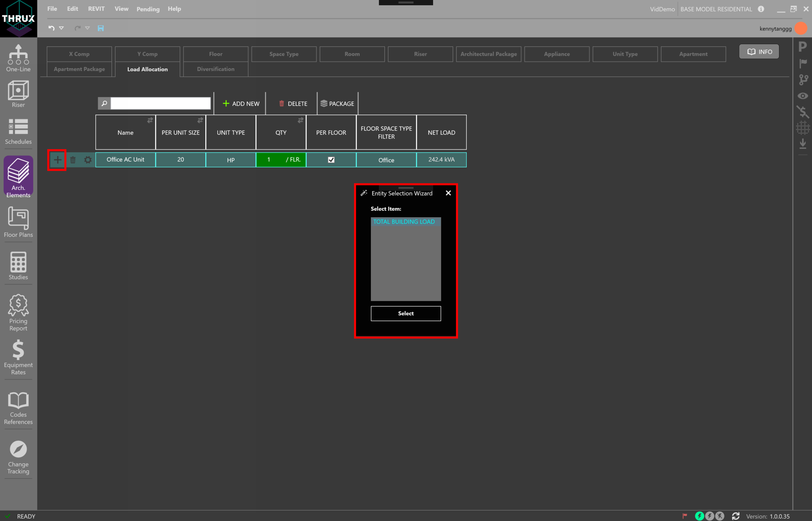Open the REVIT menu
812x521 pixels.
pyautogui.click(x=96, y=9)
